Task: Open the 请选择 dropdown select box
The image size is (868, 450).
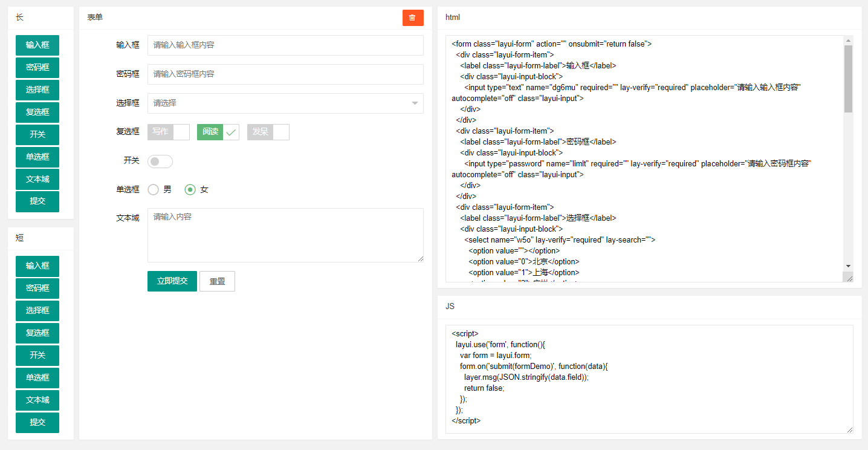Action: [x=285, y=103]
